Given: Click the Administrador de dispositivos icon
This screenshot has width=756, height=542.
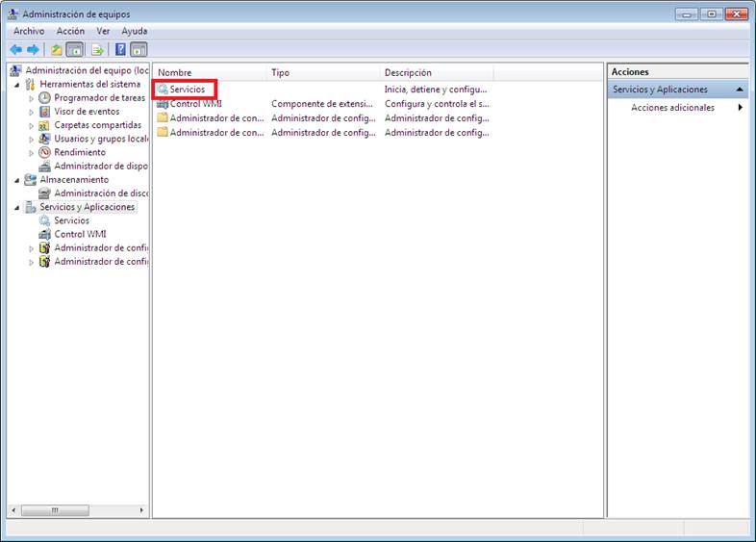Looking at the screenshot, I should pos(44,166).
